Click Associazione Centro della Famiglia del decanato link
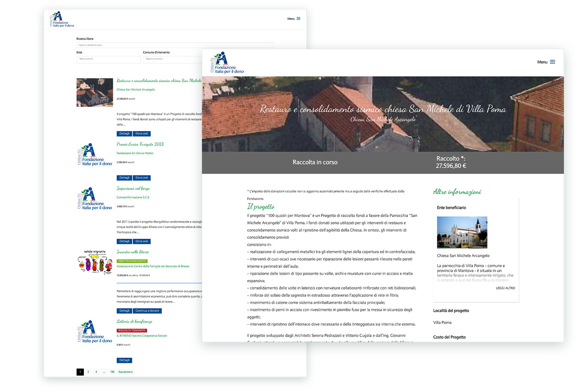Viewport: 588px width, 392px height. pyautogui.click(x=153, y=266)
